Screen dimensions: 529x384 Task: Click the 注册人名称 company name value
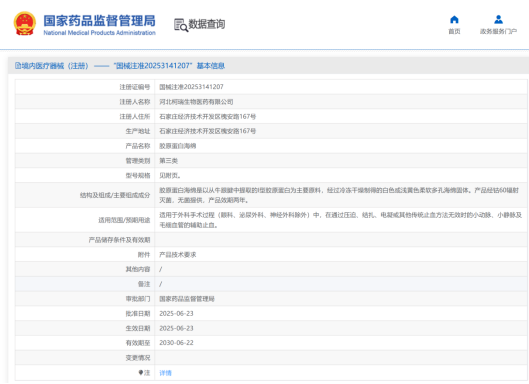[x=196, y=102]
